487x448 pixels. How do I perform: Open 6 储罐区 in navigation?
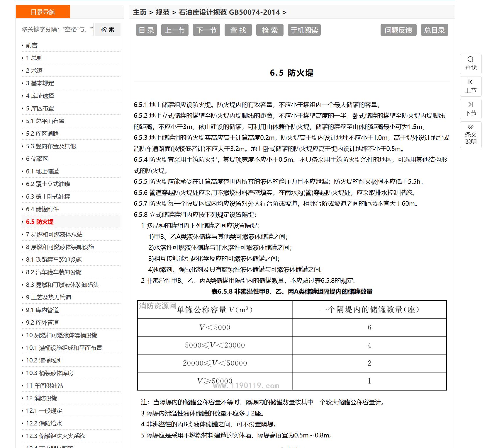click(x=37, y=159)
